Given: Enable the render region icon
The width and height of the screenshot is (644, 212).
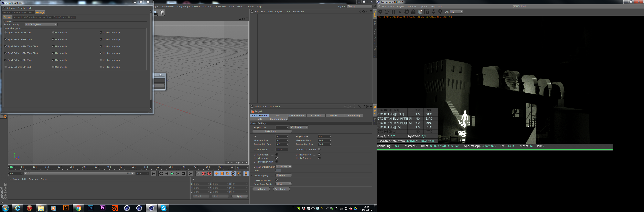Looking at the screenshot, I should (427, 12).
